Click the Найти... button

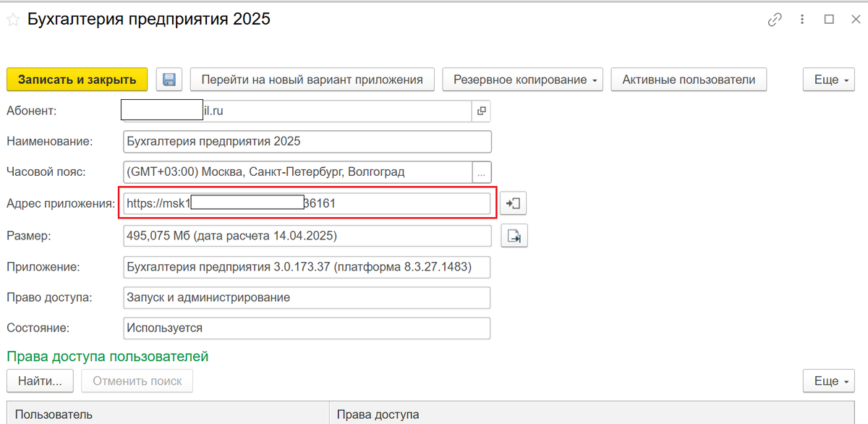coord(41,381)
